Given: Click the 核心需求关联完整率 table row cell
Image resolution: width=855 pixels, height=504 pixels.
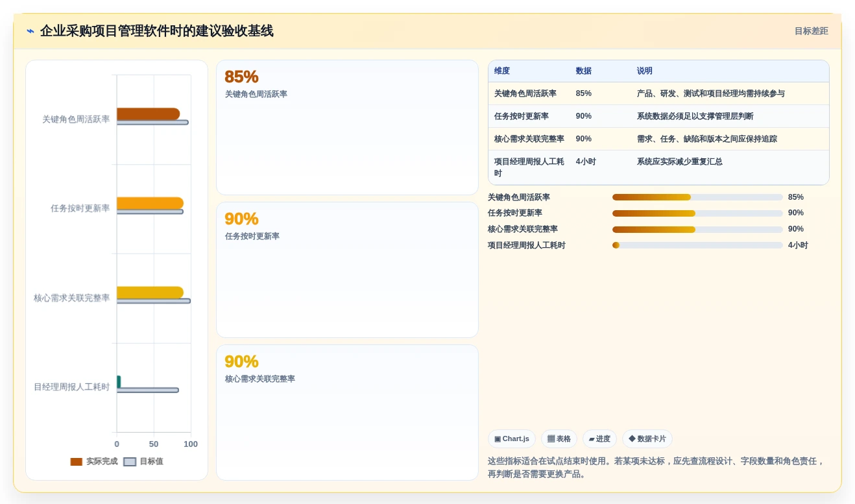Looking at the screenshot, I should tap(529, 139).
